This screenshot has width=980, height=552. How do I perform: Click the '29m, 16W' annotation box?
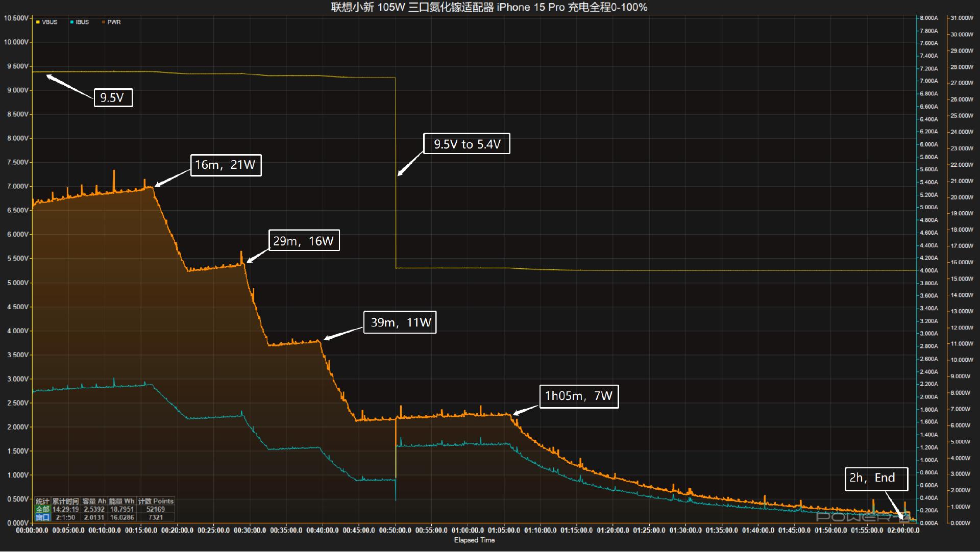point(304,241)
